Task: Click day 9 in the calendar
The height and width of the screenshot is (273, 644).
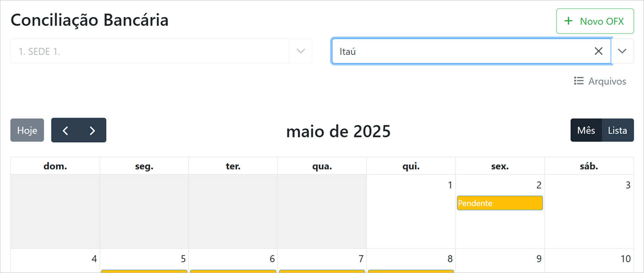Action: 539,259
